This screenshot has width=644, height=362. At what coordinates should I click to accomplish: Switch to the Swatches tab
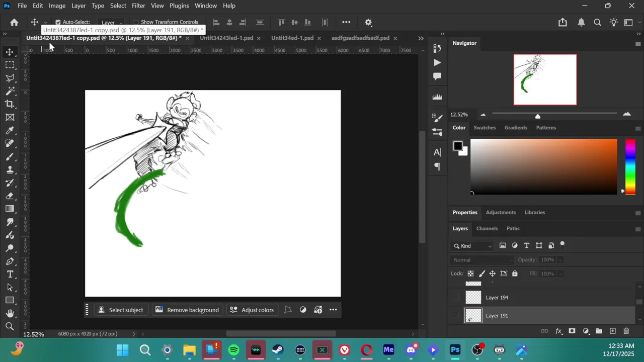point(485,128)
